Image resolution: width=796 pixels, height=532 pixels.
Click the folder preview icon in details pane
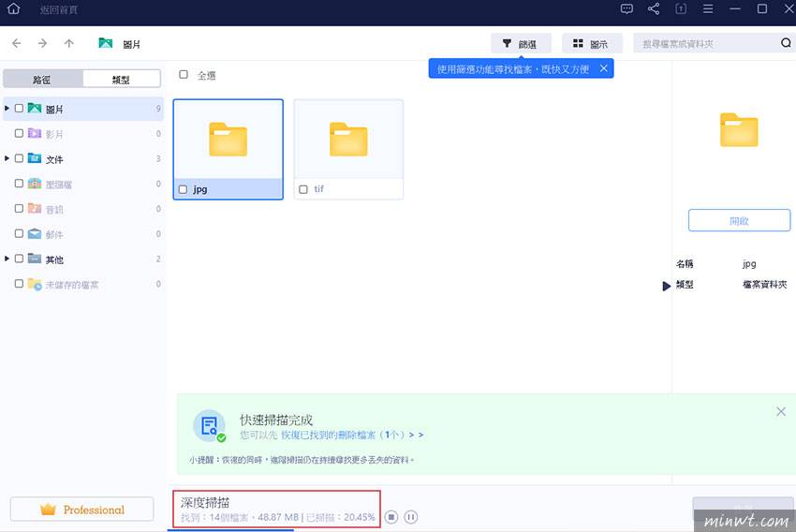tap(739, 130)
